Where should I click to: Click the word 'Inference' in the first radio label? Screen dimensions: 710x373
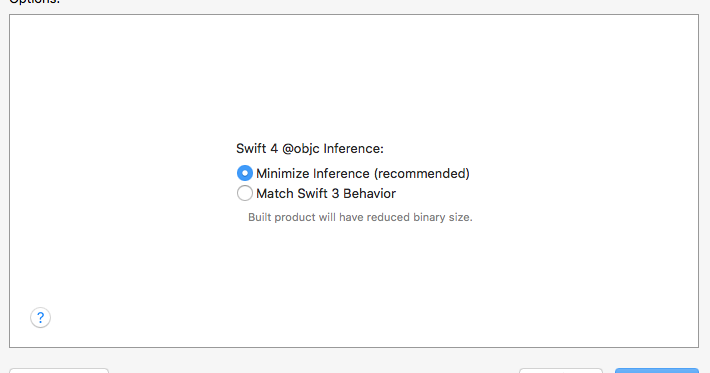[x=341, y=173]
